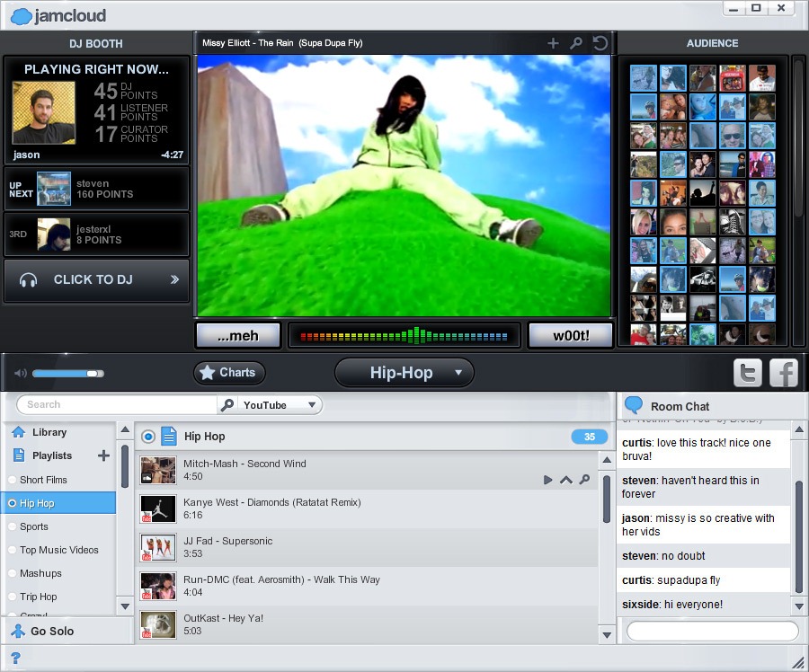Open the Hip-Hop genre dropdown
Image resolution: width=809 pixels, height=672 pixels.
tap(404, 372)
